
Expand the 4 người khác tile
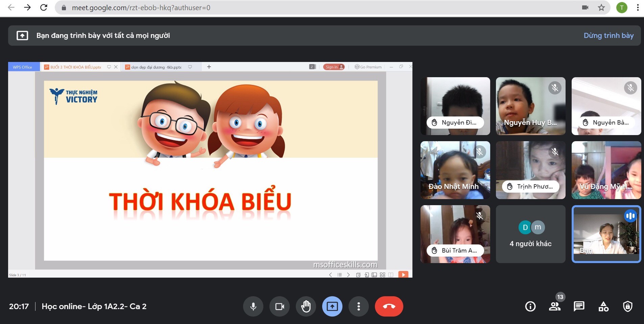point(530,234)
